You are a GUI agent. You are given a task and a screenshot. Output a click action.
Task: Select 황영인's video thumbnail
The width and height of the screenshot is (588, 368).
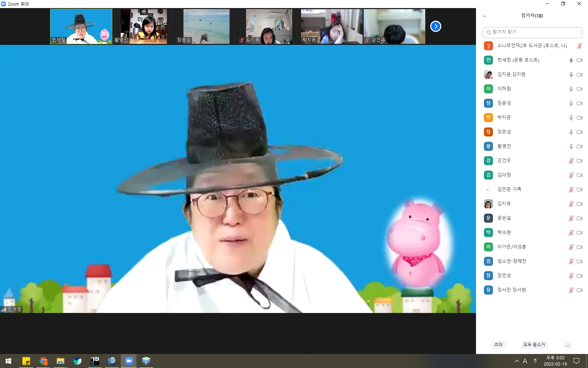(x=144, y=26)
